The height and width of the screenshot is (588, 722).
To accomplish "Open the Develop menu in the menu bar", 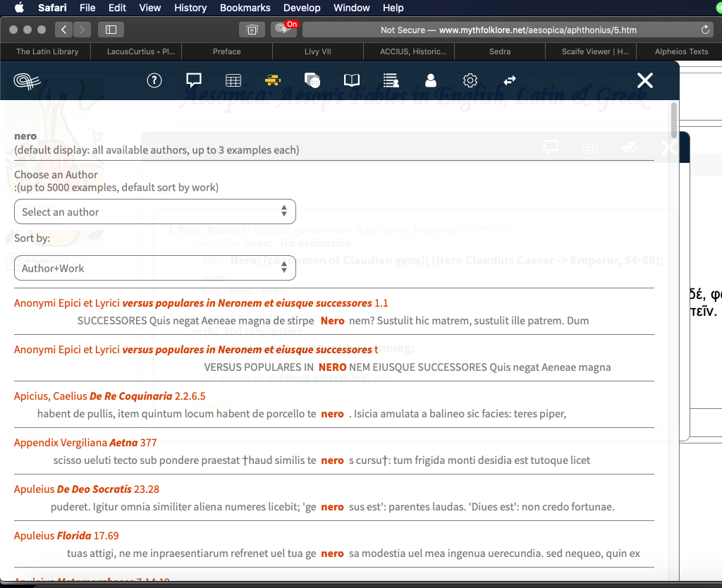I will pos(302,8).
